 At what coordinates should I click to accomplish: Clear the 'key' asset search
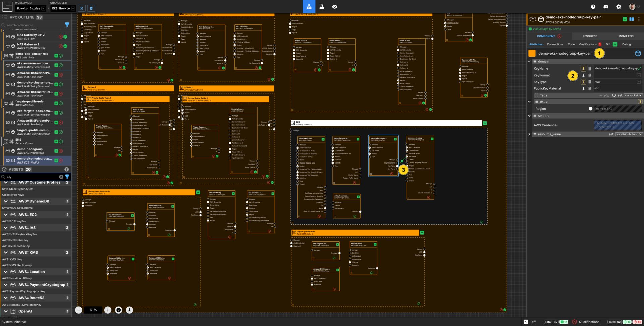pos(61,177)
